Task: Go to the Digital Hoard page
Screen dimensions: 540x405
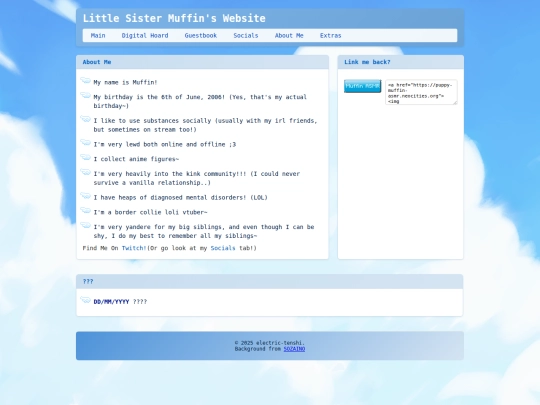Action: click(x=145, y=35)
